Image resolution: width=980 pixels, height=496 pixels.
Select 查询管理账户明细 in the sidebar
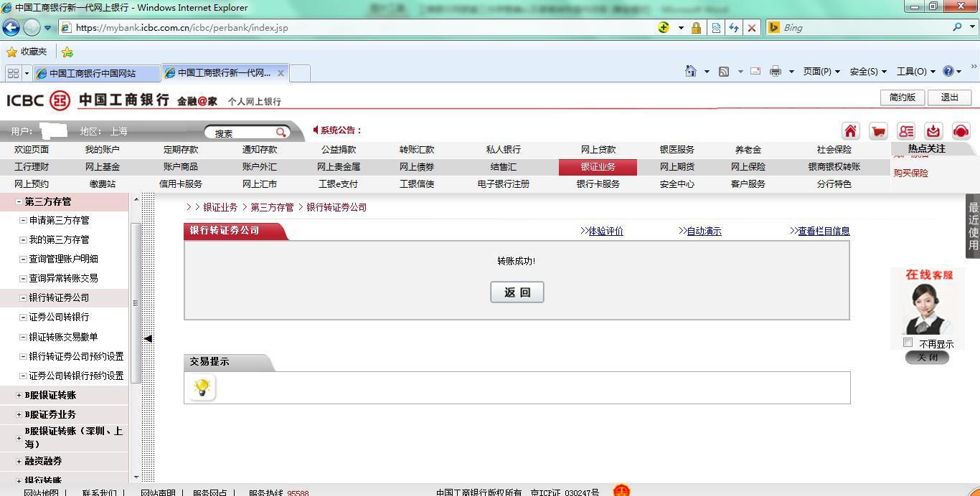[63, 259]
